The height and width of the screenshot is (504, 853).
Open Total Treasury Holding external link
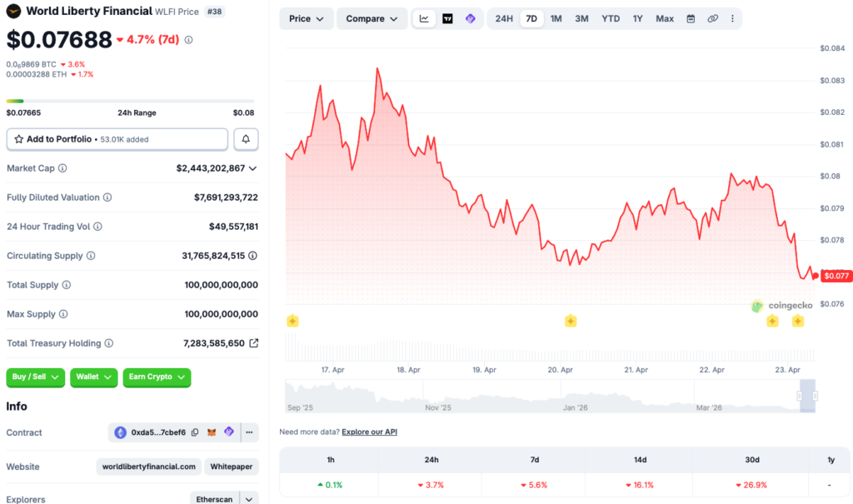point(254,343)
